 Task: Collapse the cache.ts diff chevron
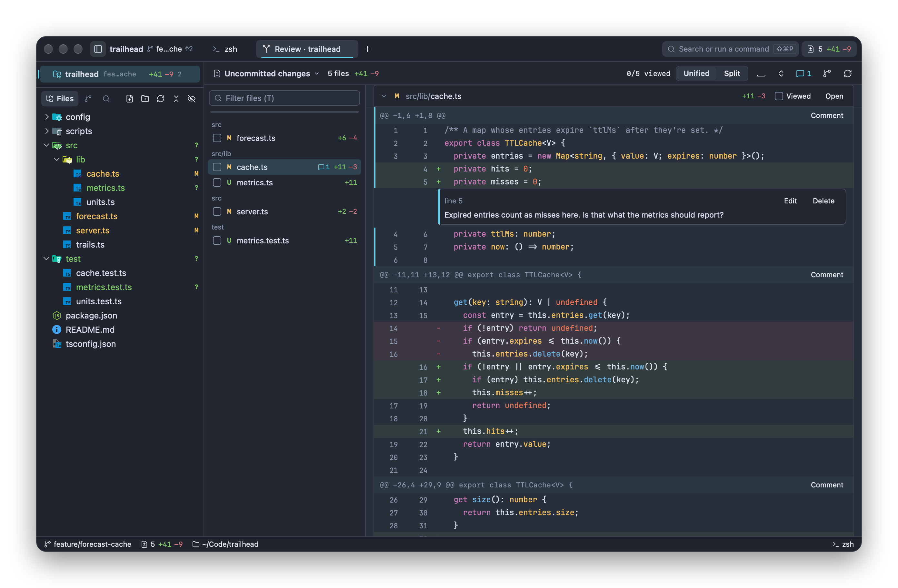coord(384,96)
